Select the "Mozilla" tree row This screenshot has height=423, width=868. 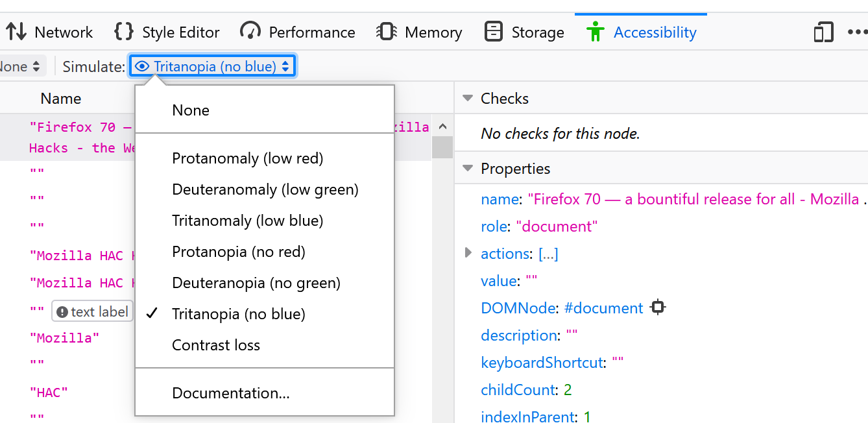pyautogui.click(x=65, y=338)
